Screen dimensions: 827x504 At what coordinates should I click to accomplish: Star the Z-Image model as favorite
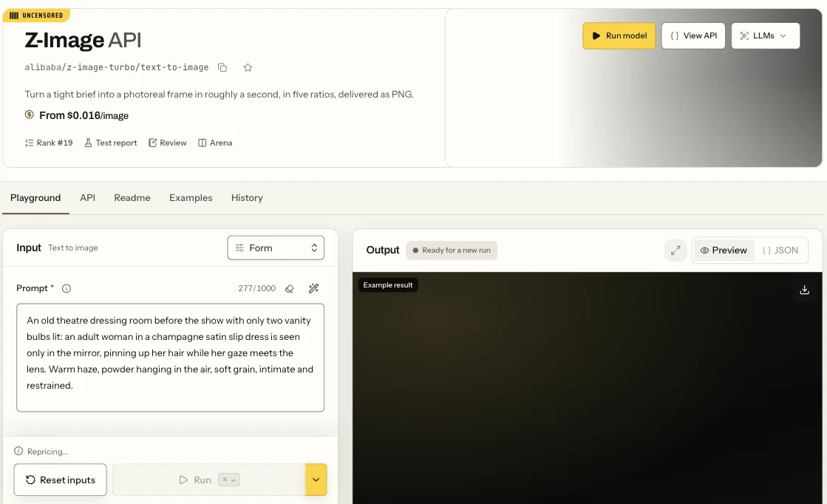(248, 67)
